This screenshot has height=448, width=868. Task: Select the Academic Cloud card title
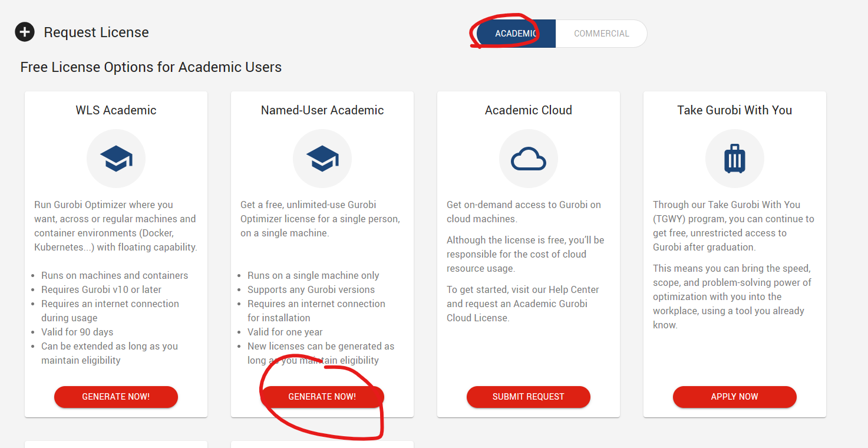[x=529, y=110]
